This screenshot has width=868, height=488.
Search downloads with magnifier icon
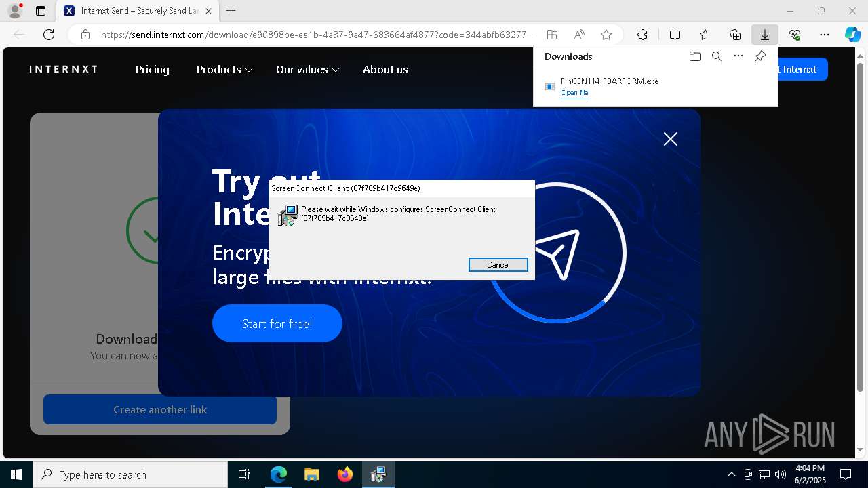click(716, 56)
